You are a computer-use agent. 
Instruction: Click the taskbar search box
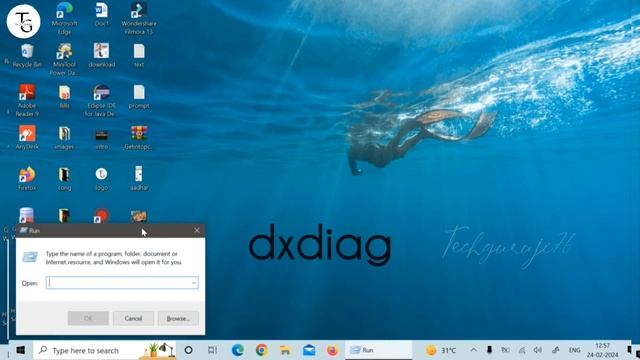pyautogui.click(x=104, y=350)
